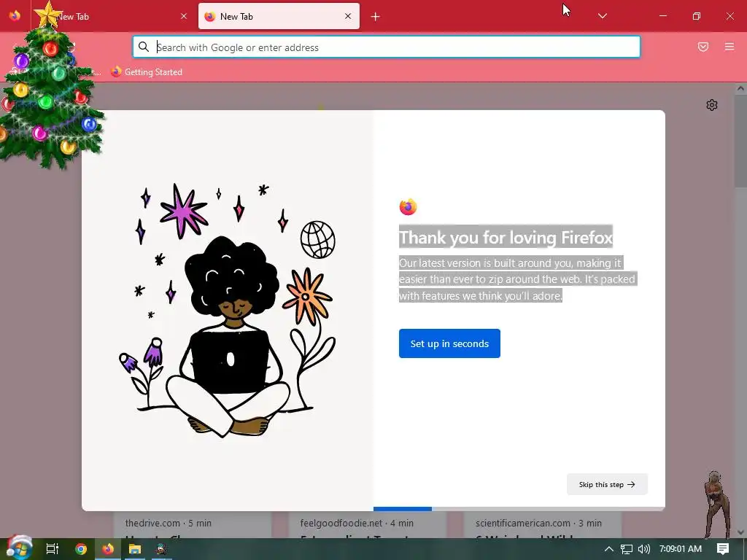Restore down the Firefox window
This screenshot has width=747, height=560.
pos(697,16)
